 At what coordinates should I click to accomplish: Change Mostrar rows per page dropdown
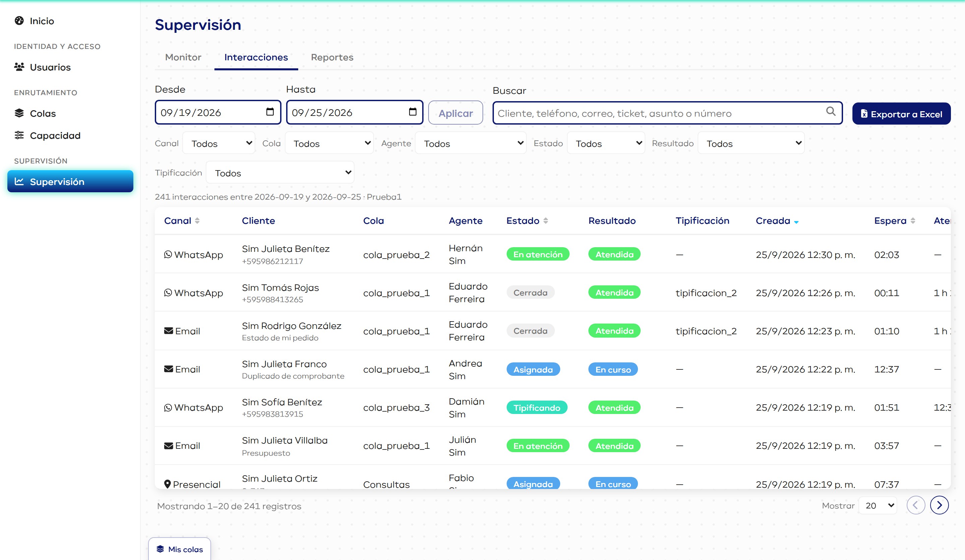click(x=878, y=506)
